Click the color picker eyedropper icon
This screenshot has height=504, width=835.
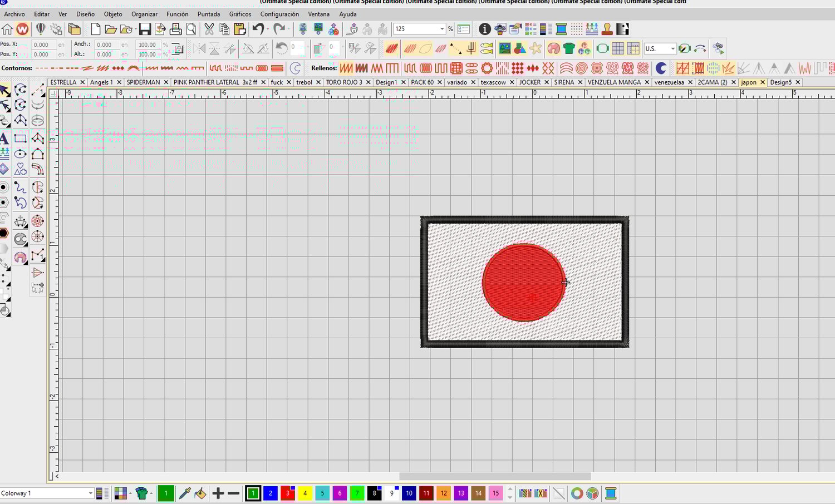pos(185,493)
